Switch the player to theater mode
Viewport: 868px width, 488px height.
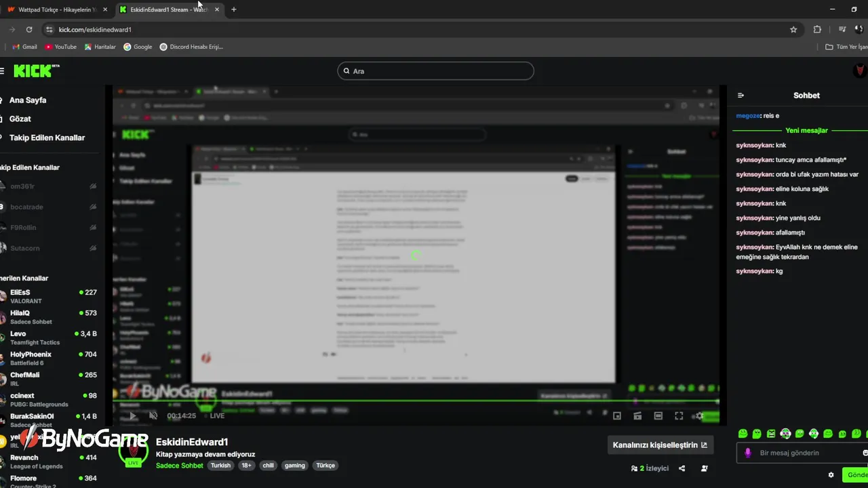point(658,416)
